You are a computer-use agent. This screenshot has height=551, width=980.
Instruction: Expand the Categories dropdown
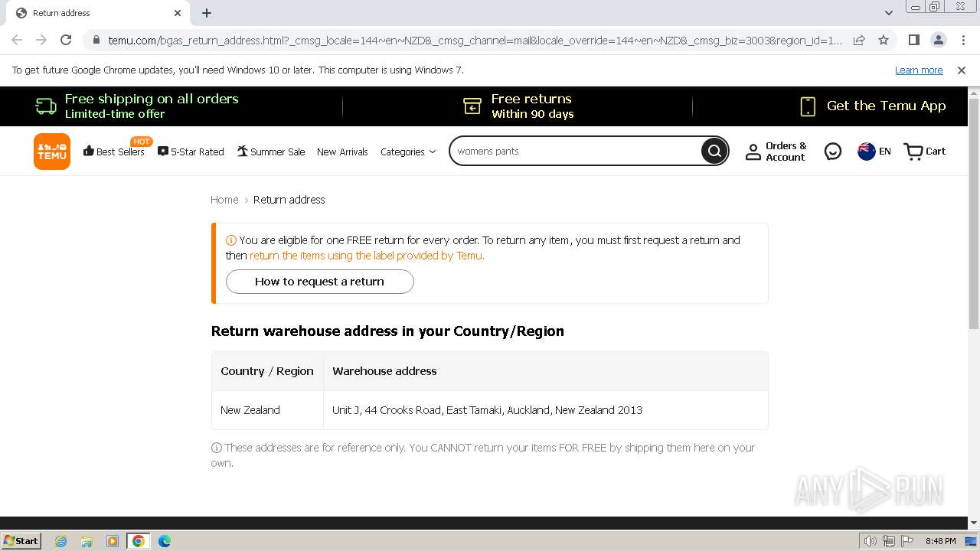point(408,152)
